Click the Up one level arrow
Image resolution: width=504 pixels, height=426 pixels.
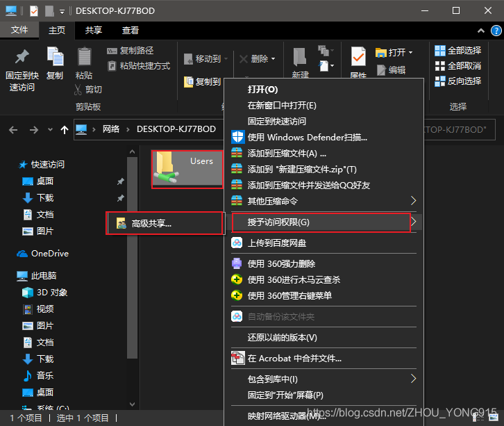click(65, 130)
